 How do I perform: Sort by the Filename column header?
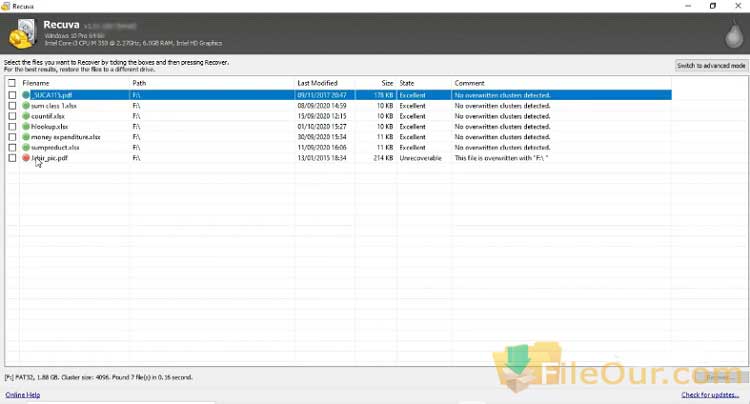36,83
